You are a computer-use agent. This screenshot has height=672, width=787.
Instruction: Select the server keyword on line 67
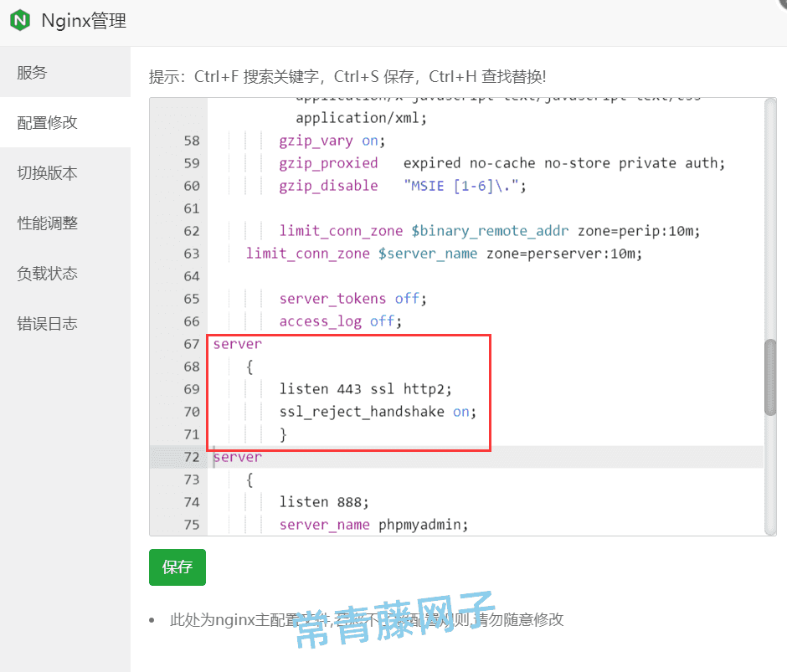pyautogui.click(x=237, y=343)
